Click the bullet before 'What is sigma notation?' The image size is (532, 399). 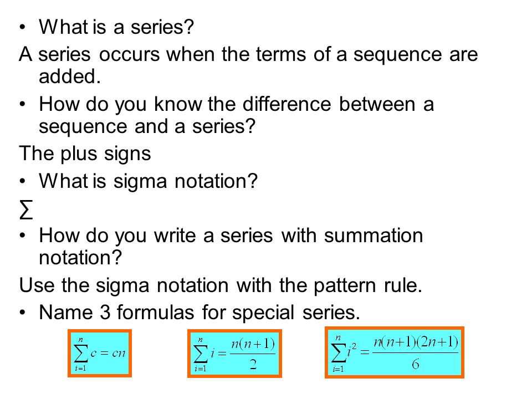(x=22, y=181)
